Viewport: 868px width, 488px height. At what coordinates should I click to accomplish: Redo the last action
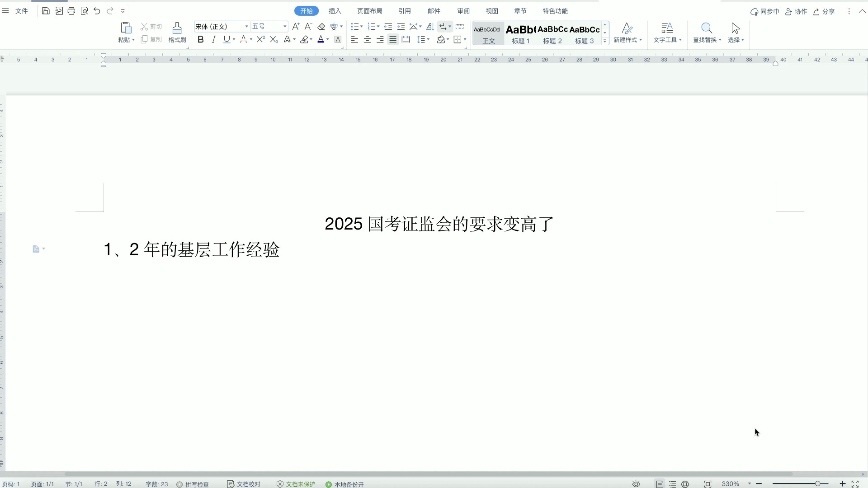click(110, 11)
